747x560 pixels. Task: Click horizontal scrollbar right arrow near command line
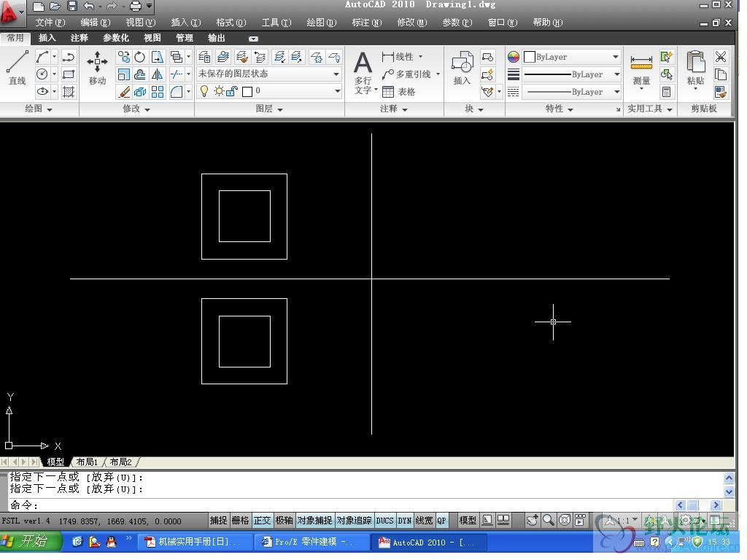[716, 505]
